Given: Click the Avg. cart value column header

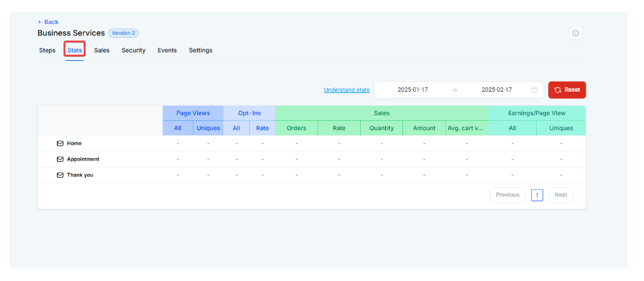Looking at the screenshot, I should (467, 128).
